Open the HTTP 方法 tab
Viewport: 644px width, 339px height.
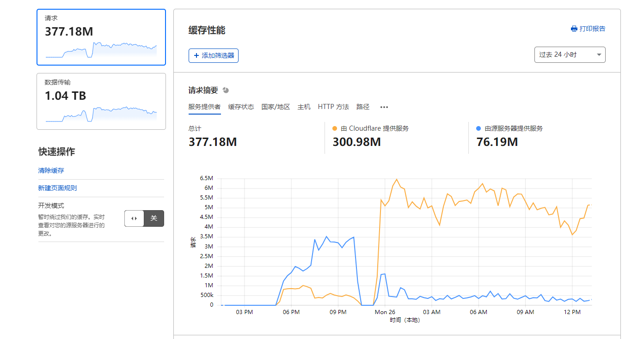[333, 107]
